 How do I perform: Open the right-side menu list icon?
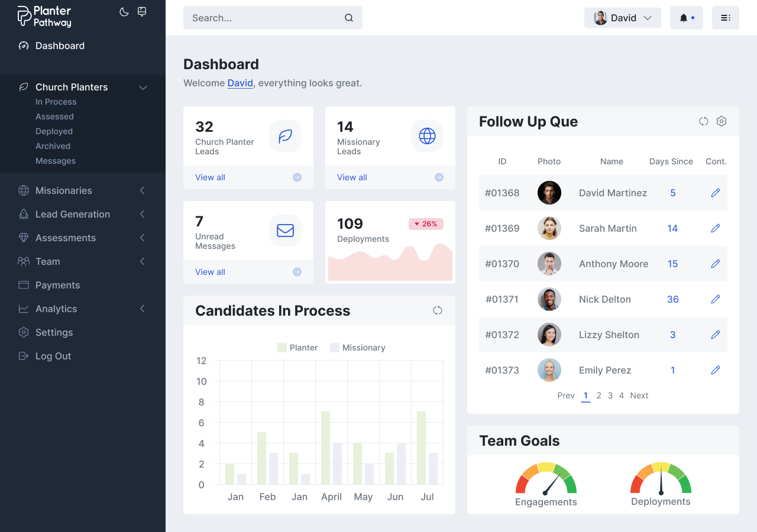coord(725,18)
